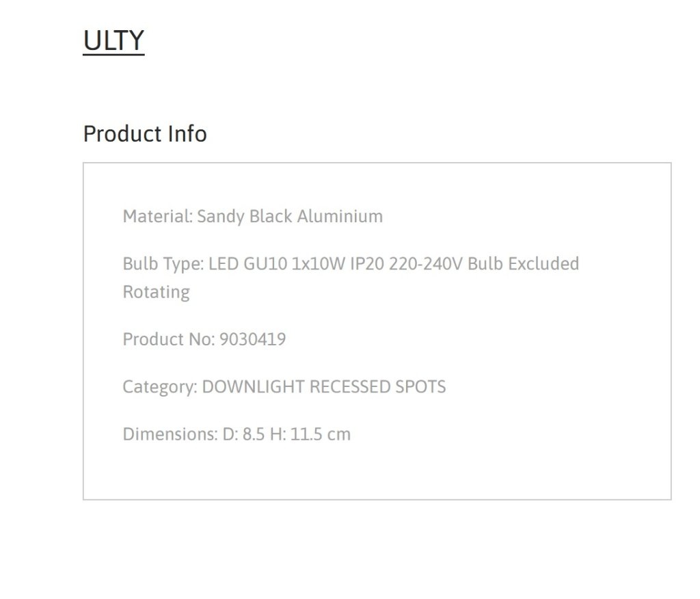Click the Bulb Type label
This screenshot has height=599, width=700.
(x=163, y=265)
